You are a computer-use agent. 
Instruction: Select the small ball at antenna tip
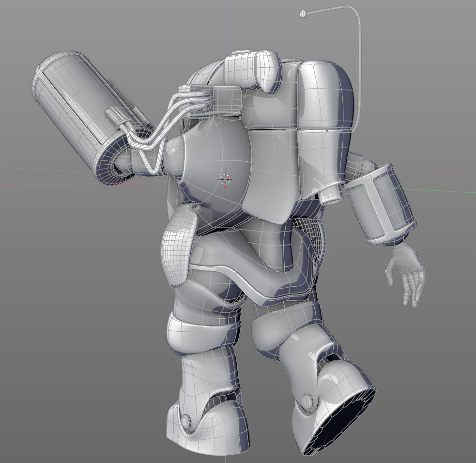pyautogui.click(x=304, y=14)
